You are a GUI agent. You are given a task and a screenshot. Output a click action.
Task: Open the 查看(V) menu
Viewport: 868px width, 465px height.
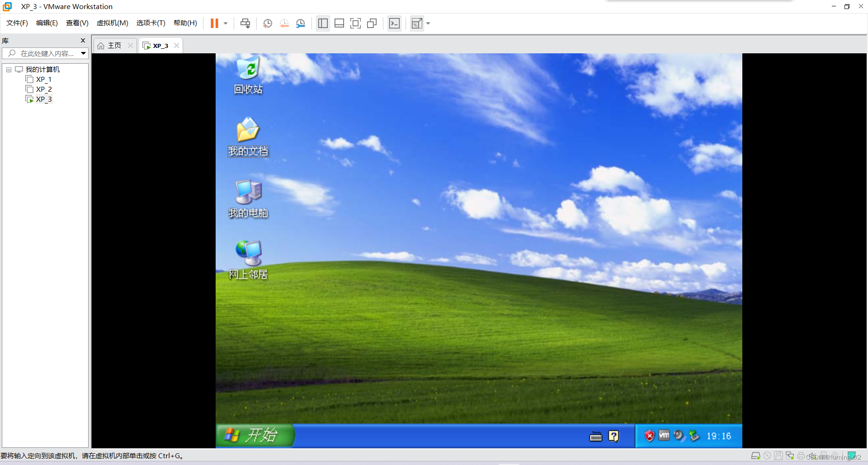(77, 23)
